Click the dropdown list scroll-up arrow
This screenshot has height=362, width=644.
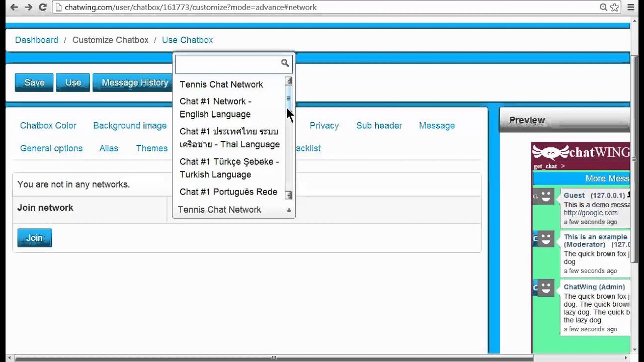pos(289,80)
